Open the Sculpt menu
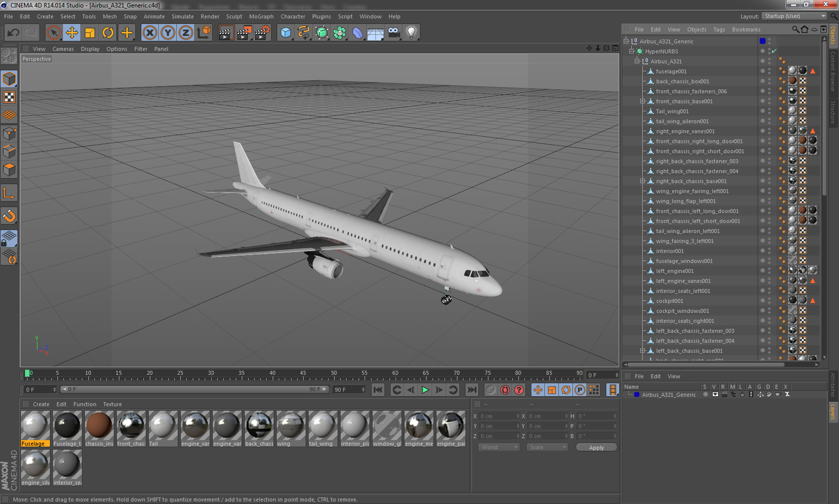839x504 pixels. click(234, 16)
